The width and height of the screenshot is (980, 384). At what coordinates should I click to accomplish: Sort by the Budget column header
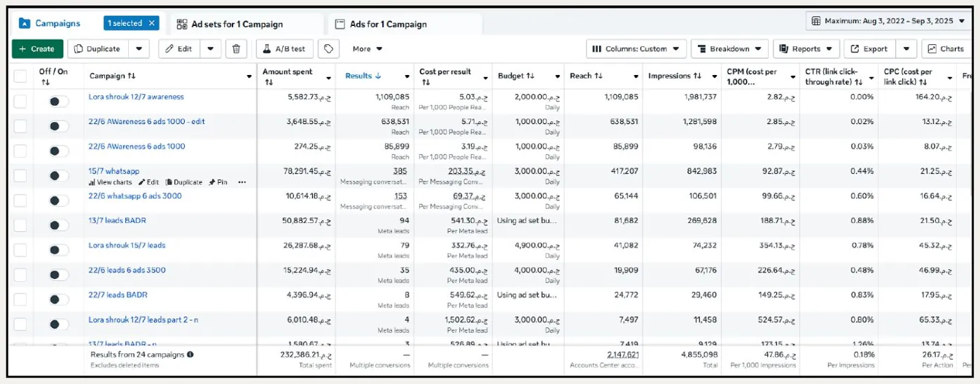[x=516, y=76]
